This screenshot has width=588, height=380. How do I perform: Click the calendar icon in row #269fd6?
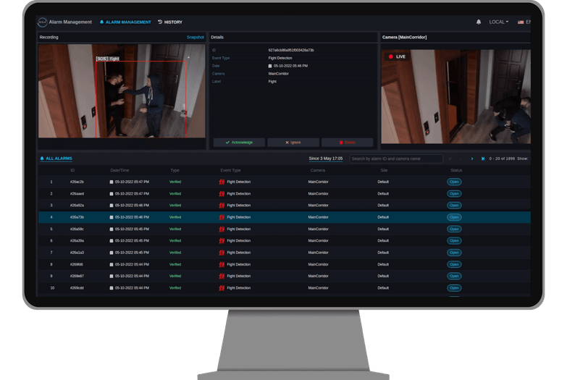pyautogui.click(x=112, y=265)
